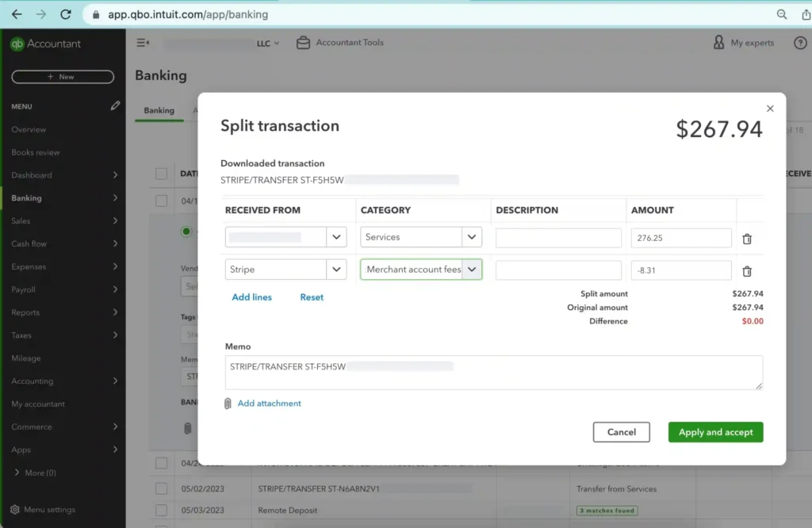812x528 pixels.
Task: Click the New button in sidebar
Action: [x=63, y=77]
